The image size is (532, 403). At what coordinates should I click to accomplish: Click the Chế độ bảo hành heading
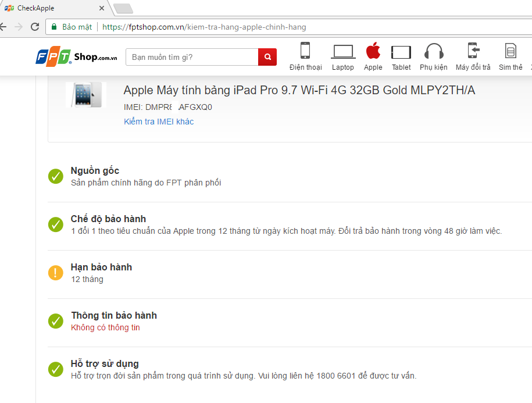coord(108,219)
